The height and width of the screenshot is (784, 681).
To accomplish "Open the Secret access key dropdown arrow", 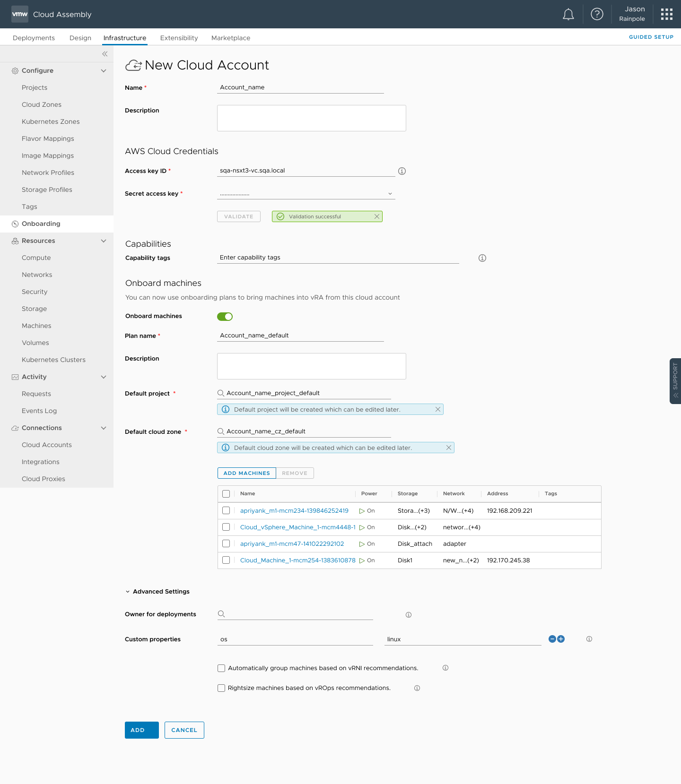I will tap(390, 194).
